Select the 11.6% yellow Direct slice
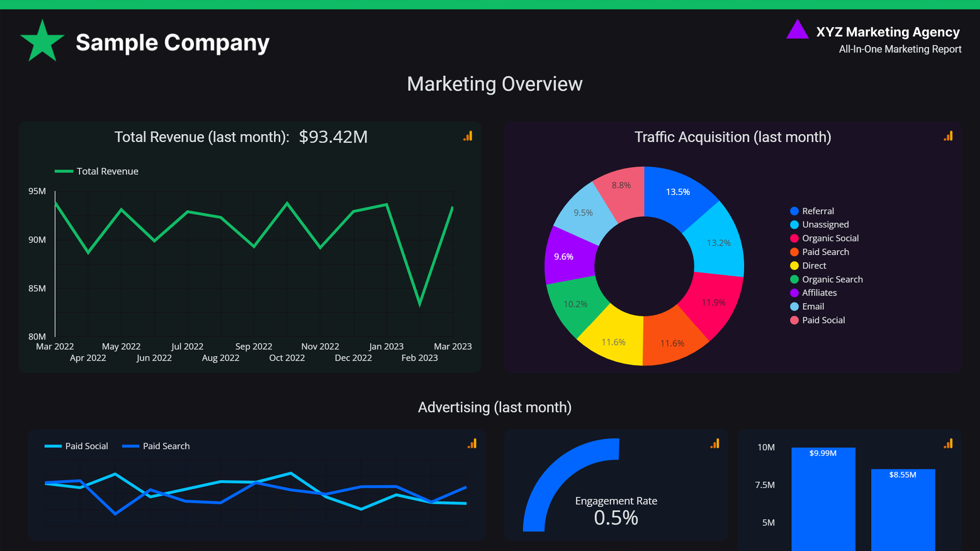Screen dimensions: 980x551 point(613,341)
